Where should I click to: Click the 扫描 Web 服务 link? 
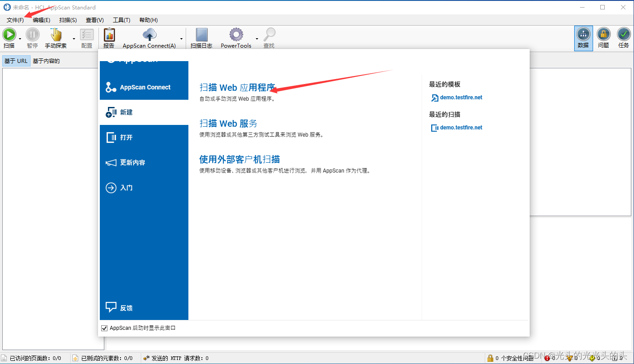[228, 124]
